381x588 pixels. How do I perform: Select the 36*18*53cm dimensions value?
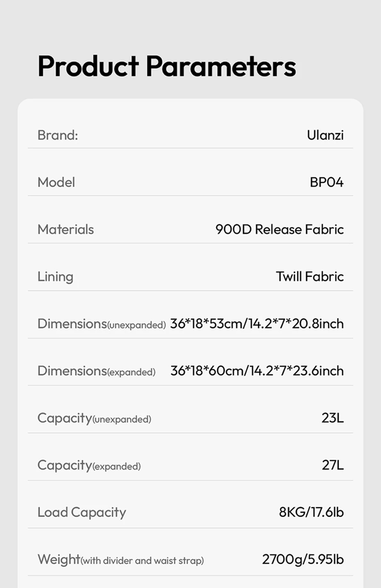(x=256, y=324)
